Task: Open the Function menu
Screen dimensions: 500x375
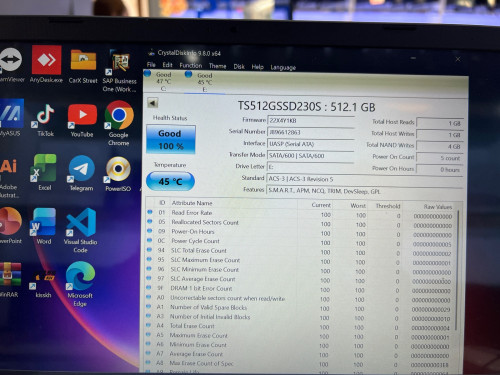Action: tap(191, 66)
